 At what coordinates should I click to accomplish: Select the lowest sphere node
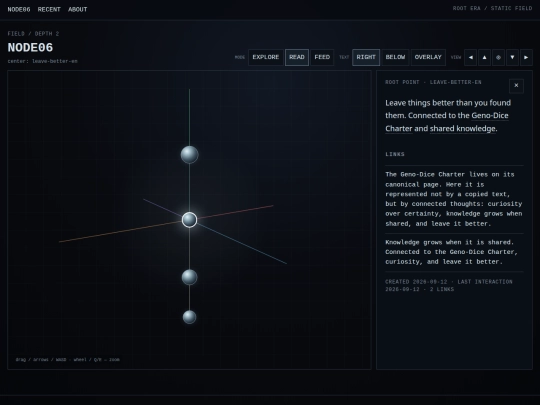(189, 317)
